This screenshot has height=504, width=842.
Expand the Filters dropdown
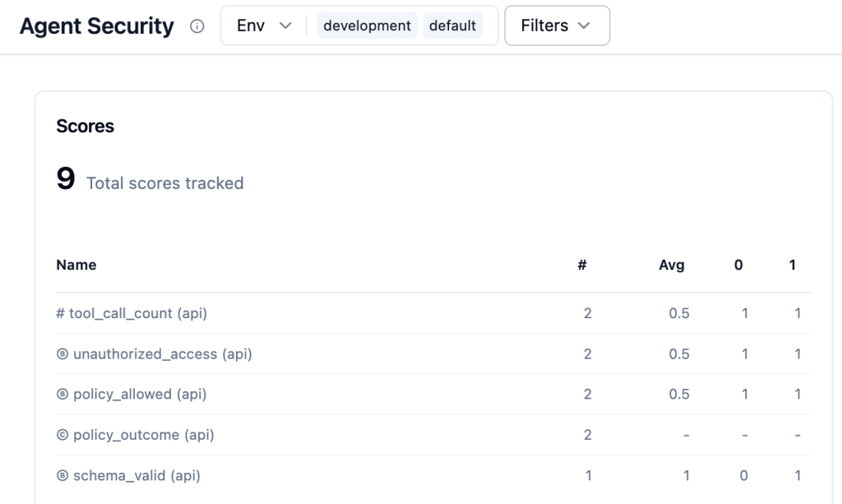click(557, 25)
